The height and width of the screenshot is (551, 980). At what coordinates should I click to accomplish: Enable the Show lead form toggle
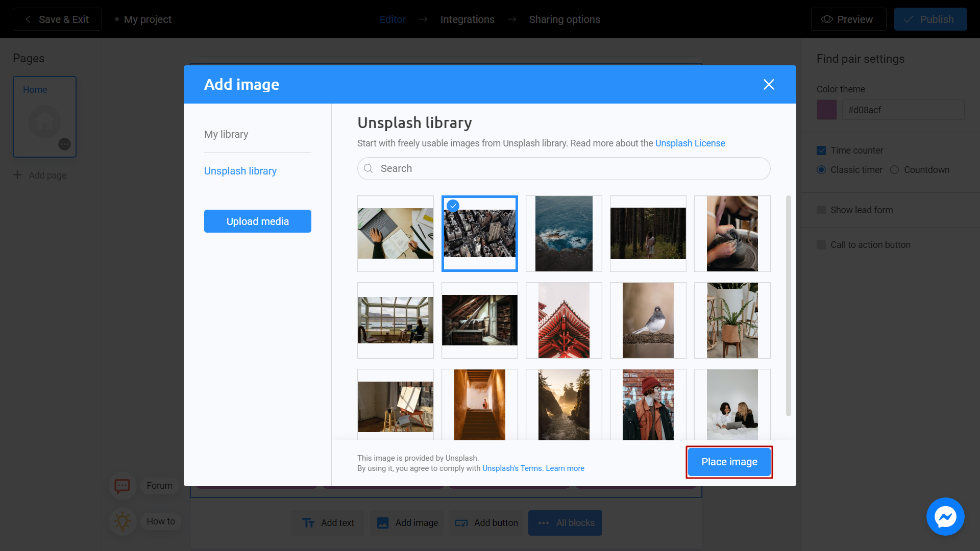point(821,210)
